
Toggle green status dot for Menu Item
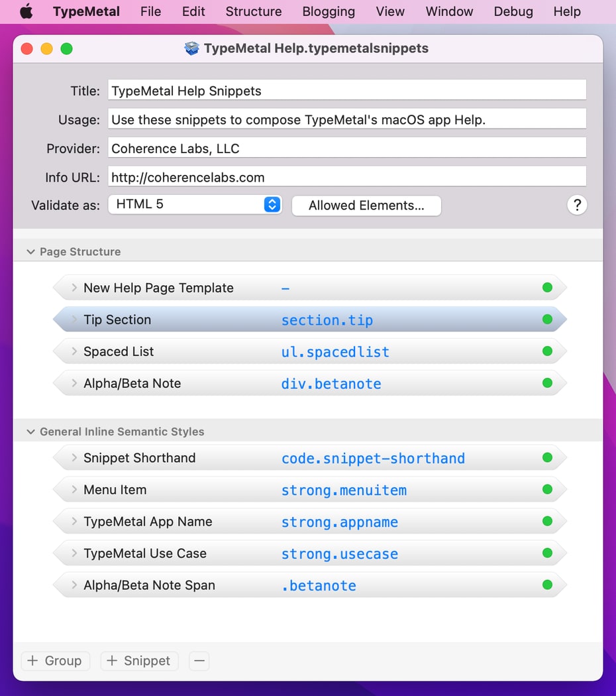[x=547, y=490]
